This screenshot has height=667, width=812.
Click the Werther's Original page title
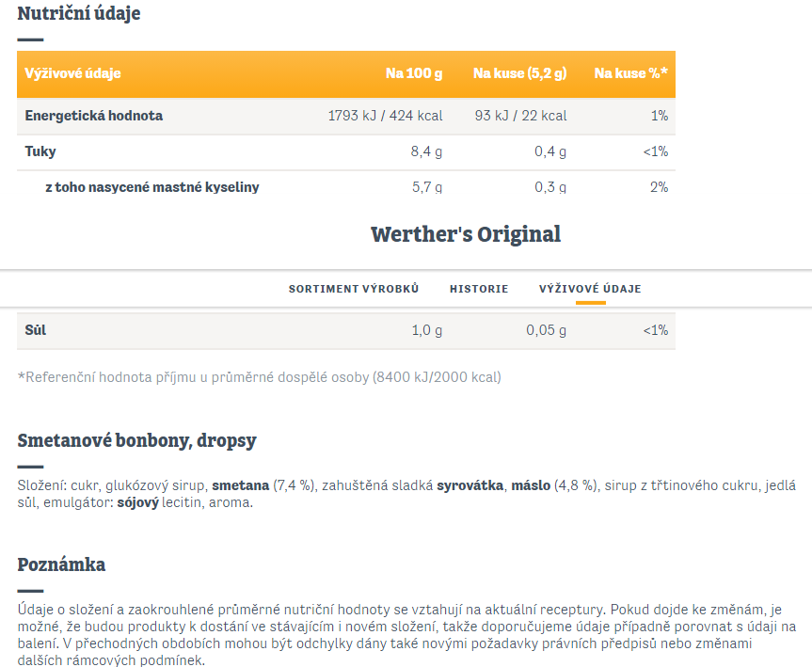click(x=466, y=234)
